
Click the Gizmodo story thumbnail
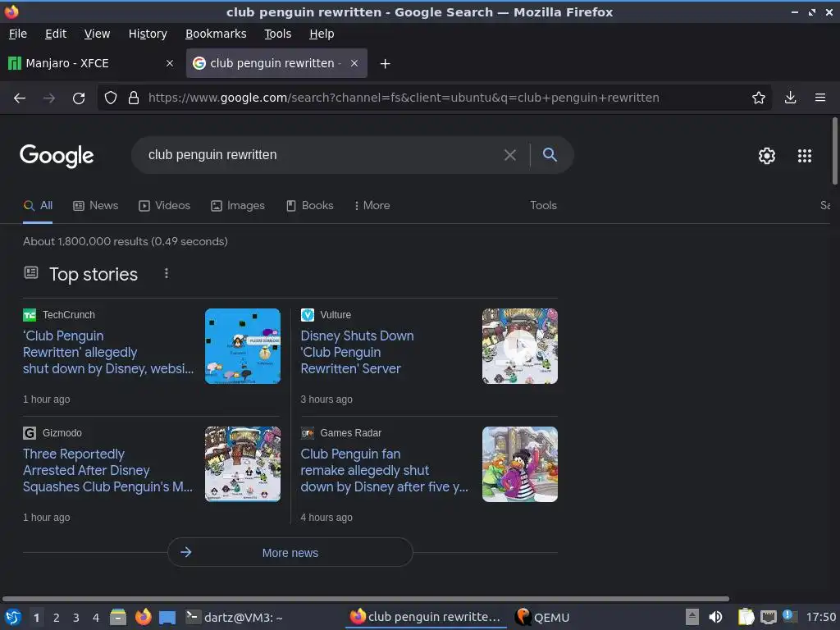[243, 464]
